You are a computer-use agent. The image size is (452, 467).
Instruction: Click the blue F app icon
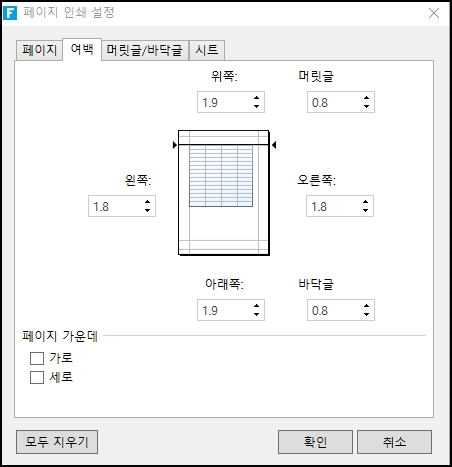click(10, 13)
